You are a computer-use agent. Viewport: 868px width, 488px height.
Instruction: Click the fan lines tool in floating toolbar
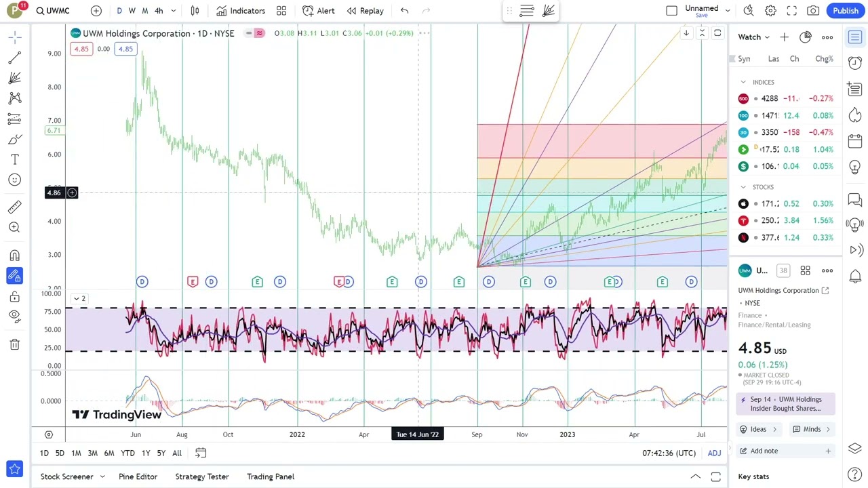(549, 11)
